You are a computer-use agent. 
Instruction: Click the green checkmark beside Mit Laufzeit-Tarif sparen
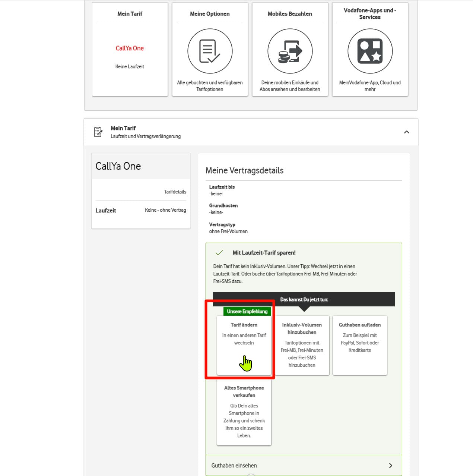coord(219,253)
